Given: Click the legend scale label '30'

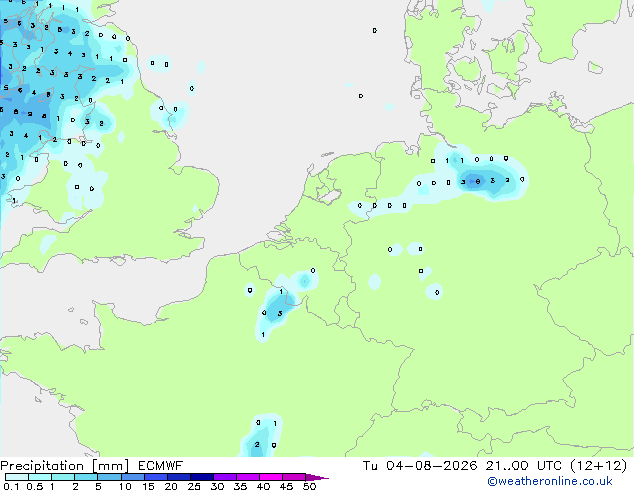Looking at the screenshot, I should (x=217, y=486).
